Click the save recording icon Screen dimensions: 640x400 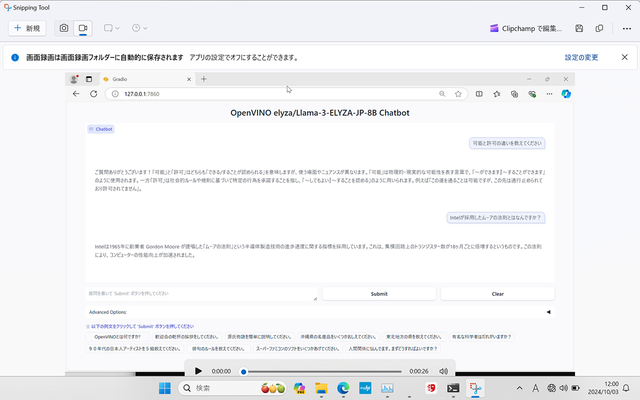pyautogui.click(x=579, y=28)
